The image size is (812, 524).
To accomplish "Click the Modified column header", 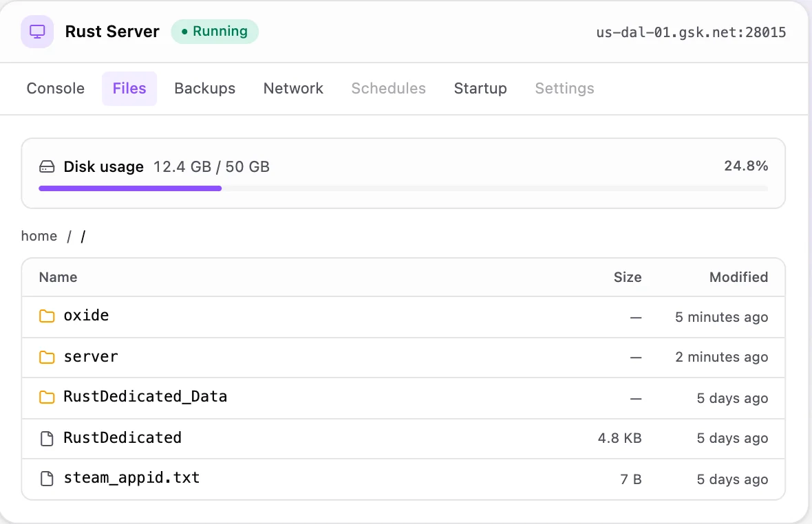I will click(x=738, y=277).
